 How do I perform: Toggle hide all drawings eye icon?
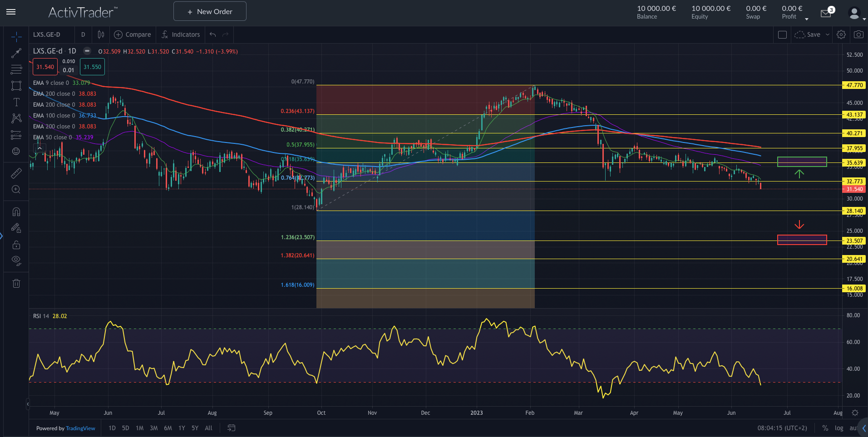(x=16, y=260)
